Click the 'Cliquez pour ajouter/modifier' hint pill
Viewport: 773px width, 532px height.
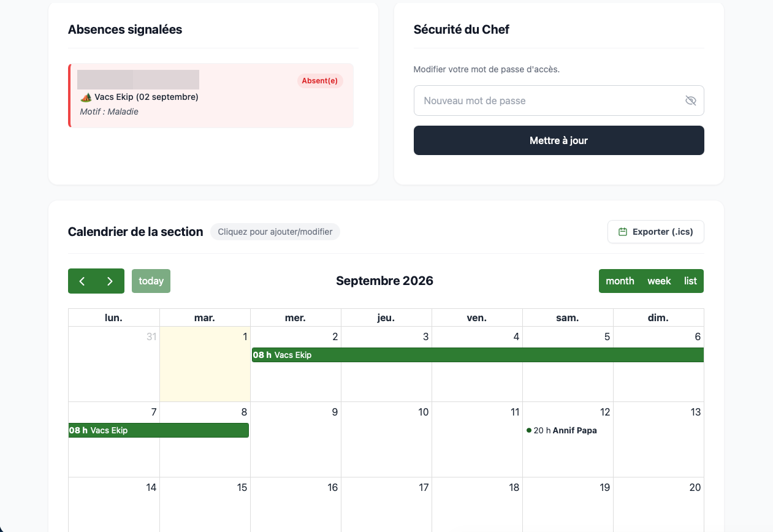click(x=275, y=232)
